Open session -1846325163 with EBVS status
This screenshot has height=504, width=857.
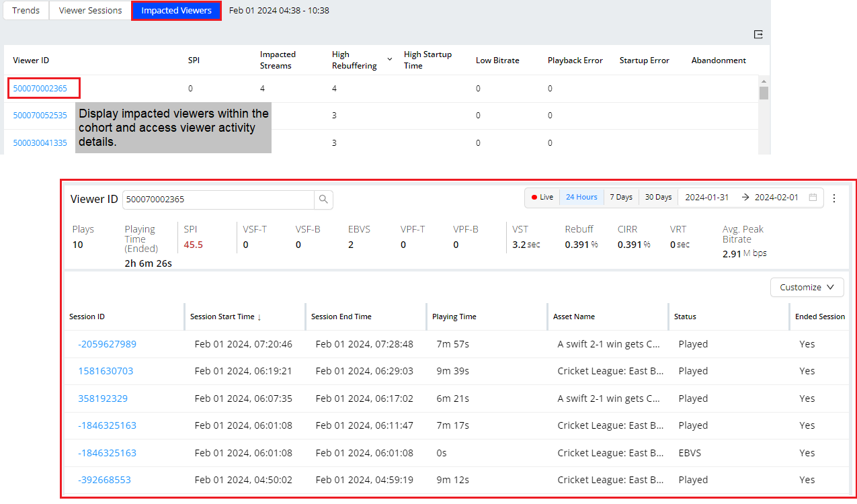coord(107,453)
